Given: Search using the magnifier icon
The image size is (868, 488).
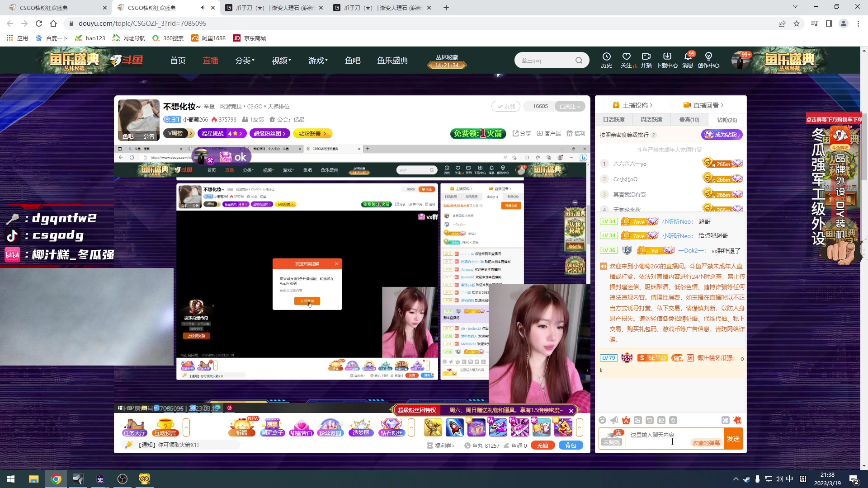Looking at the screenshot, I should coord(579,61).
